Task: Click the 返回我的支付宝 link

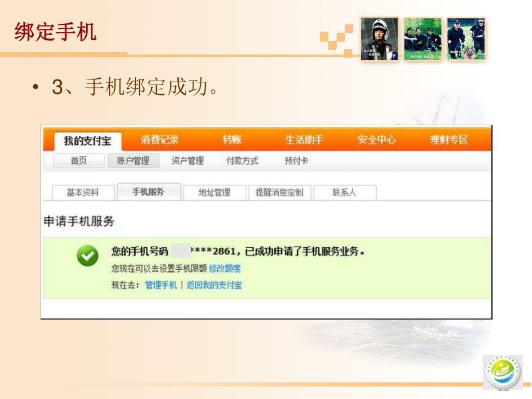Action: click(x=214, y=285)
